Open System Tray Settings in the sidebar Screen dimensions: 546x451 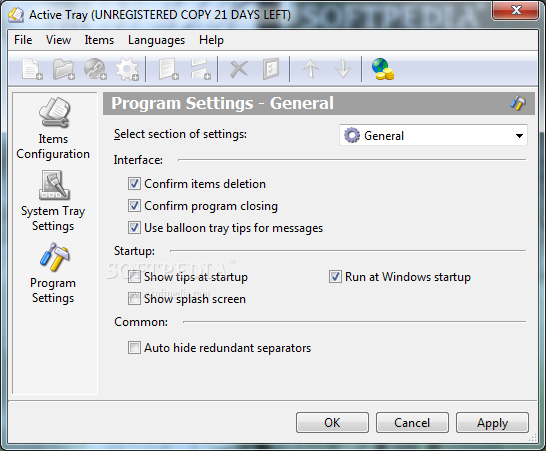[x=53, y=201]
